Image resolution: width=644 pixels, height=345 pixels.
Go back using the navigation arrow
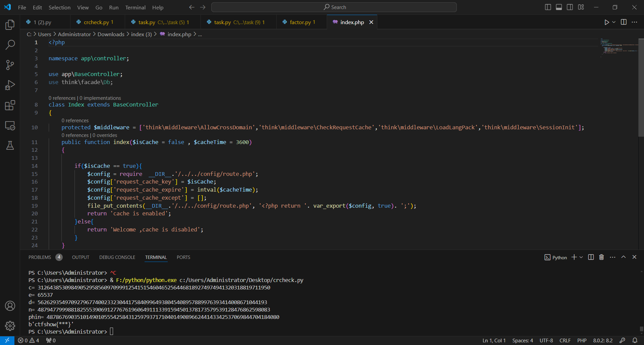point(192,7)
